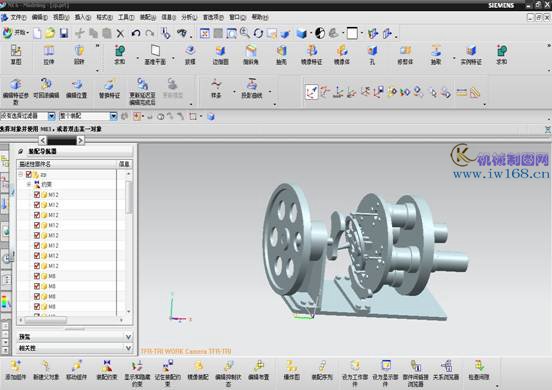Choose the 孔 (Hole) feature tool
552x390 pixels.
tap(372, 55)
